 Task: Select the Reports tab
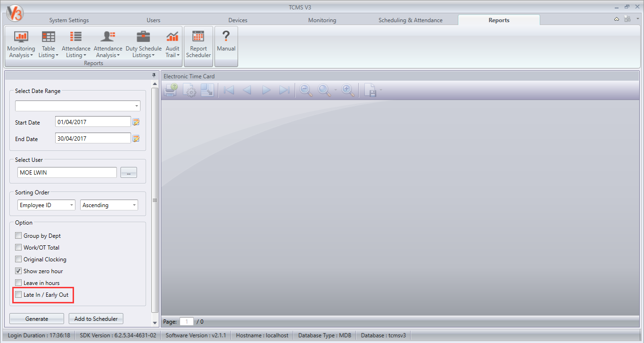click(499, 20)
